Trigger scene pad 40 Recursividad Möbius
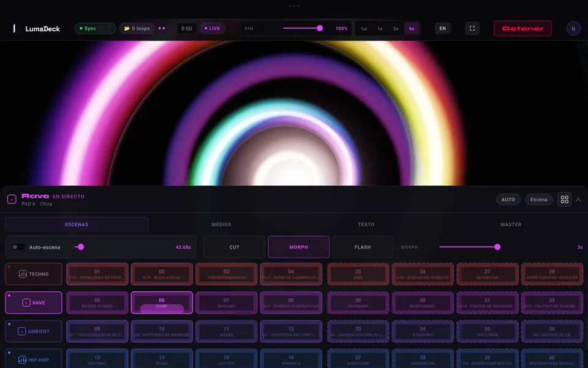 [x=552, y=359]
